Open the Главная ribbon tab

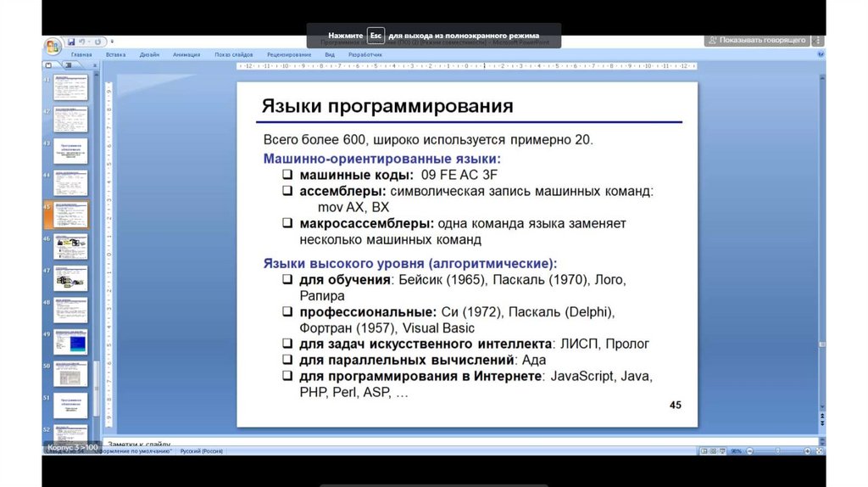[x=81, y=55]
